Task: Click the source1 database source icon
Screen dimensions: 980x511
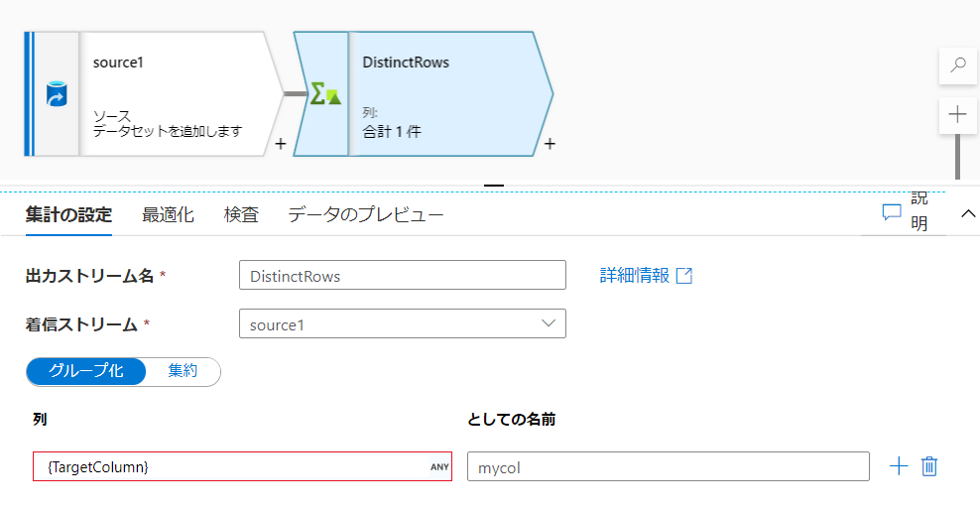Action: tap(57, 94)
